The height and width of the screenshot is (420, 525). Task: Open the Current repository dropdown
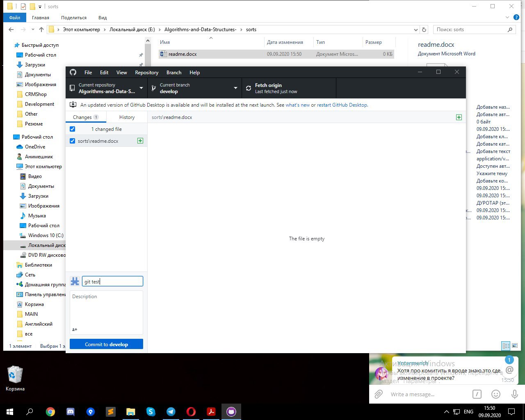[107, 88]
